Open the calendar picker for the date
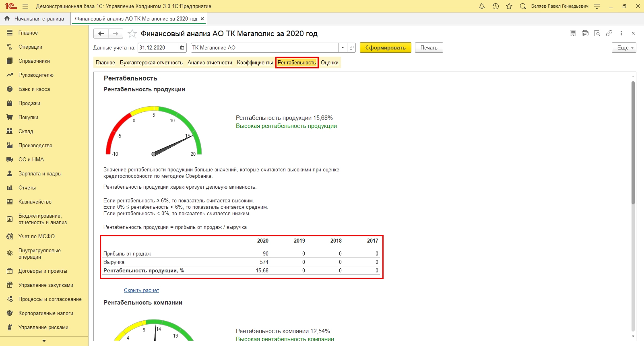 click(x=182, y=47)
